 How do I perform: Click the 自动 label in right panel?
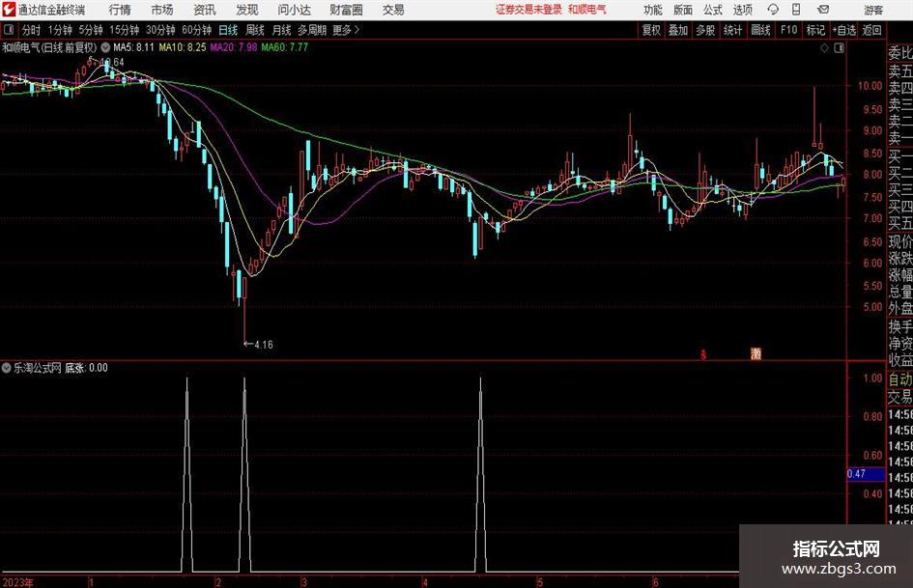tap(899, 379)
